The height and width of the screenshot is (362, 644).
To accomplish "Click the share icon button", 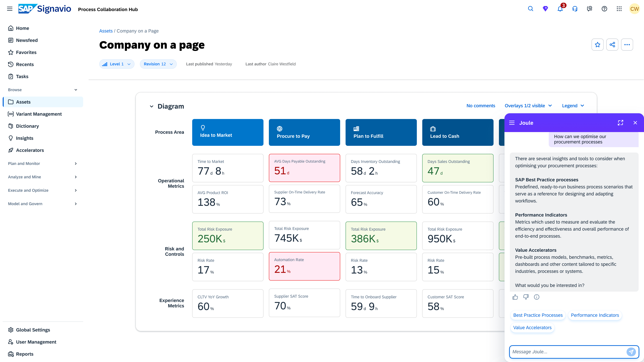I will tap(612, 45).
